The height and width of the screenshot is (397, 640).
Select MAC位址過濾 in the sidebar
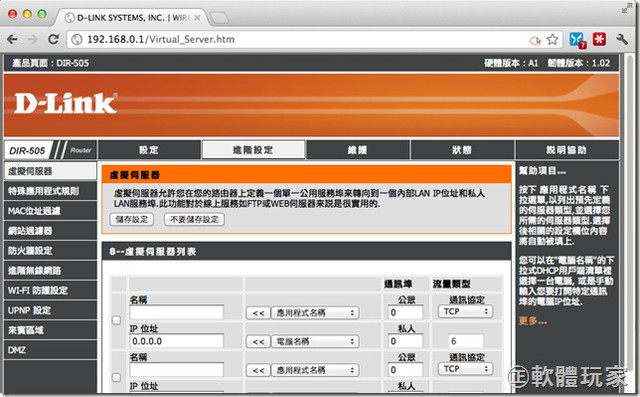pyautogui.click(x=50, y=211)
